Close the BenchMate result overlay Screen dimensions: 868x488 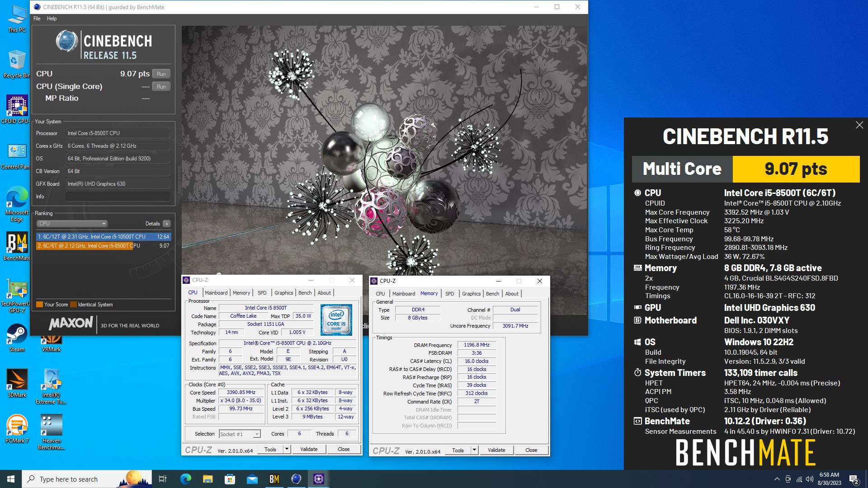click(x=859, y=125)
